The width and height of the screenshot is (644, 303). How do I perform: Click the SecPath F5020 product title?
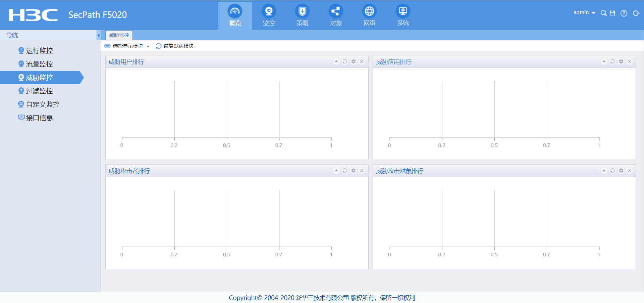tap(98, 15)
